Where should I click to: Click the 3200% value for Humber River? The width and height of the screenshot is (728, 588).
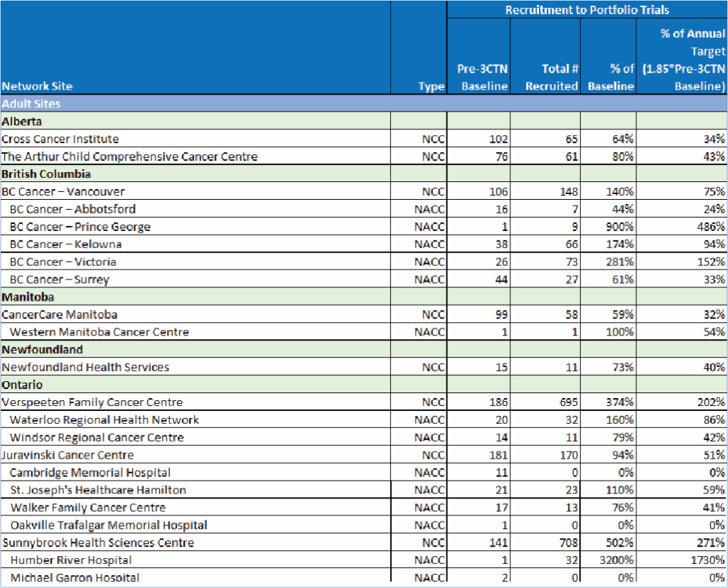point(616,560)
